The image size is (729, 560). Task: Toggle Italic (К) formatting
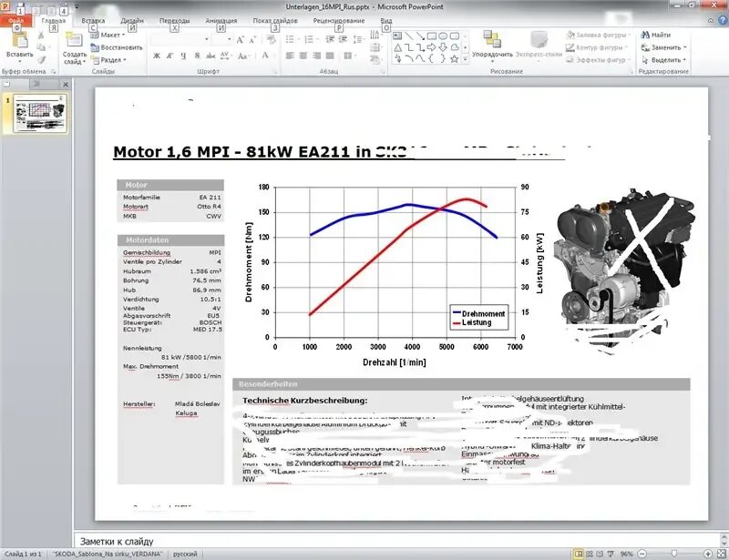169,56
